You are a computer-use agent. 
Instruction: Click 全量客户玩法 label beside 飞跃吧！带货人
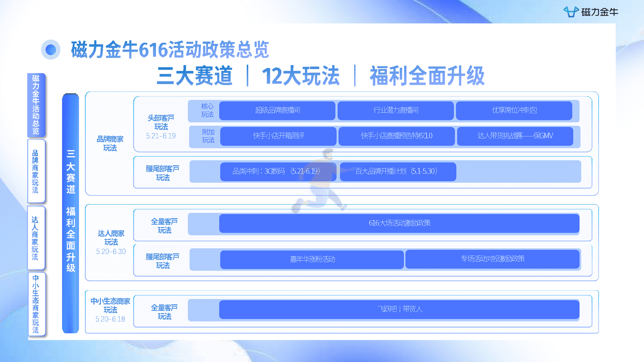pos(164,312)
